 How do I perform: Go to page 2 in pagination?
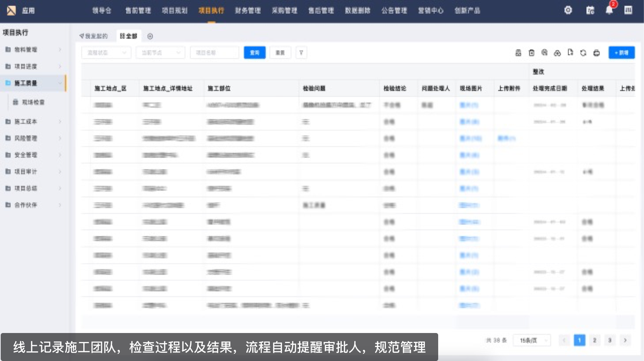pyautogui.click(x=595, y=340)
